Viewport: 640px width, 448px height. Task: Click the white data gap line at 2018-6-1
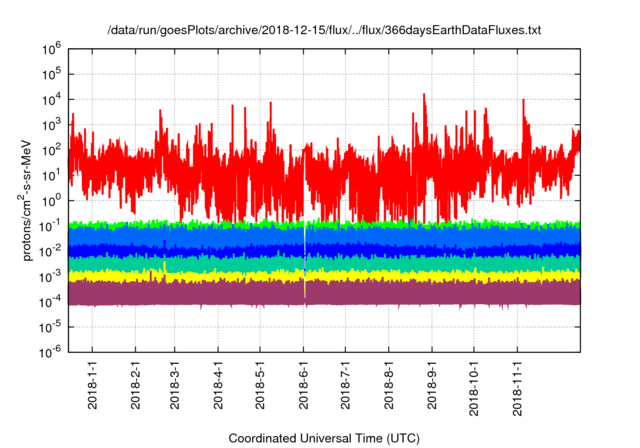point(305,261)
